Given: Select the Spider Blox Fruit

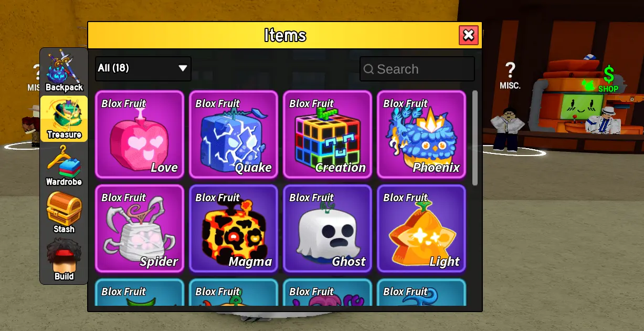Looking at the screenshot, I should [x=140, y=229].
